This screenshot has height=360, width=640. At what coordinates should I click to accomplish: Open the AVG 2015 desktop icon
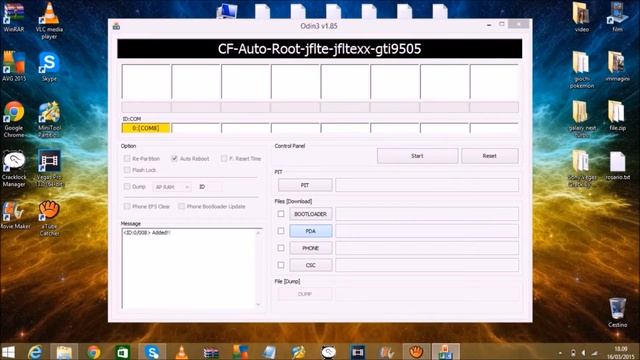[14, 66]
